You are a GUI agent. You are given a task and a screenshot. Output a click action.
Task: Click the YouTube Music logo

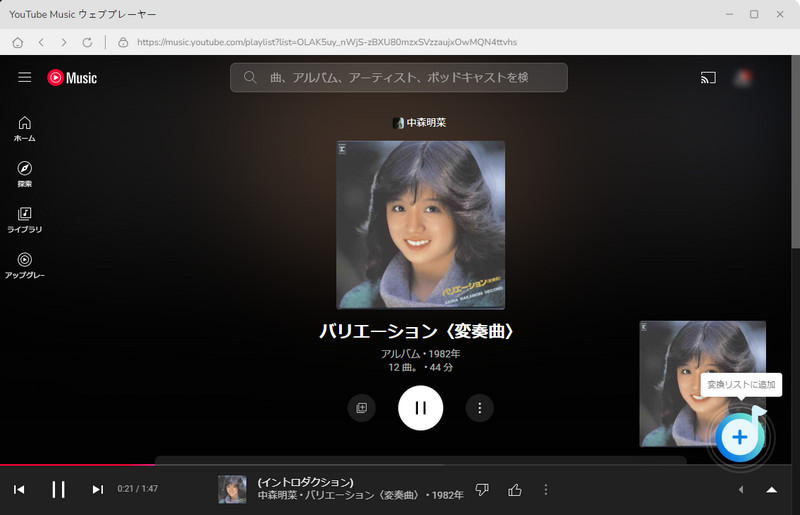72,78
